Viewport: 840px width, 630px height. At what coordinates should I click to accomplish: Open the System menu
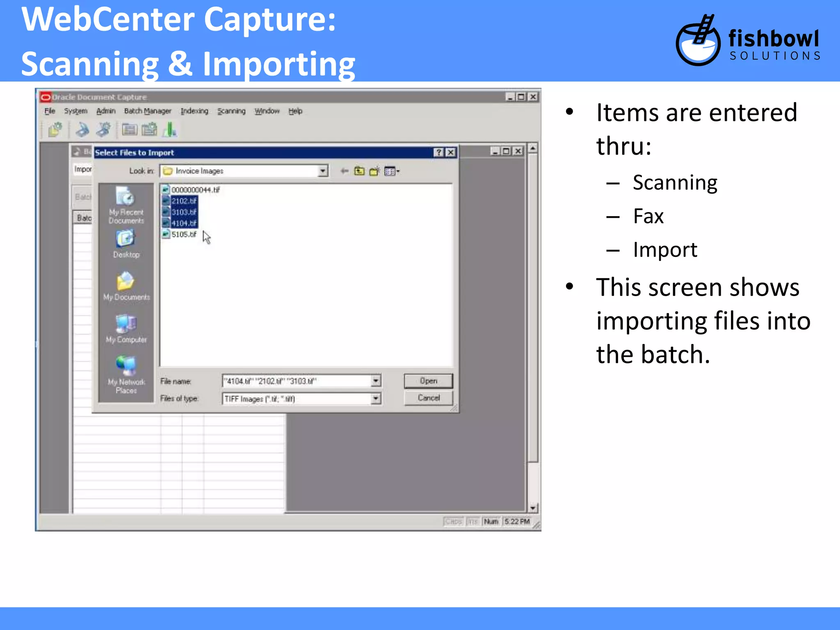tap(75, 111)
